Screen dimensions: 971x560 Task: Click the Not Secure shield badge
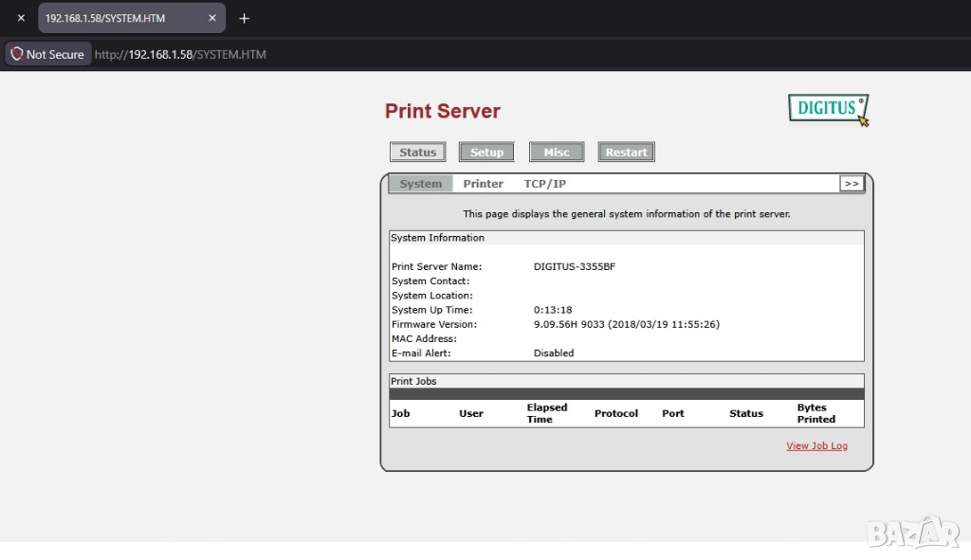click(47, 54)
